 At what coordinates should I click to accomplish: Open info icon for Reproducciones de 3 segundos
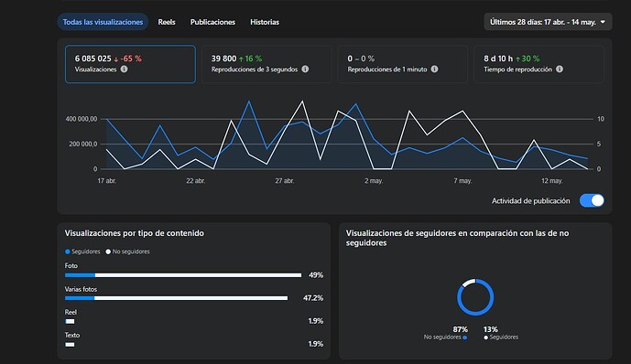click(306, 70)
